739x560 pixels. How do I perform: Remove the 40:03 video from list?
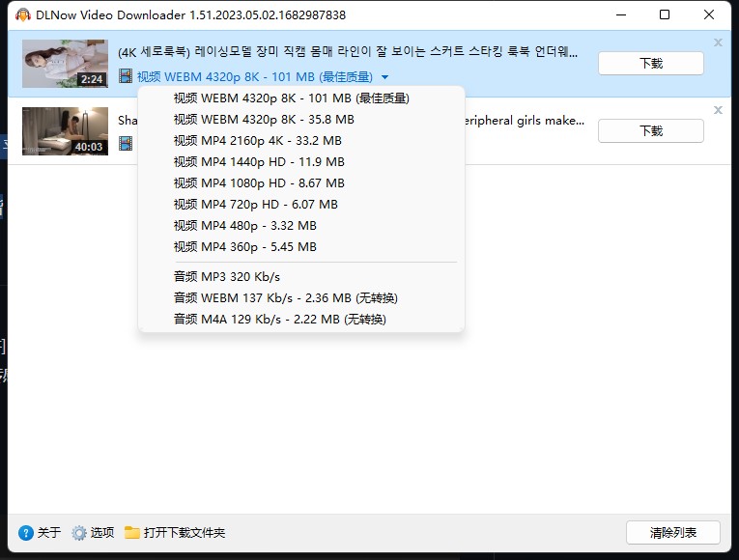[x=718, y=110]
